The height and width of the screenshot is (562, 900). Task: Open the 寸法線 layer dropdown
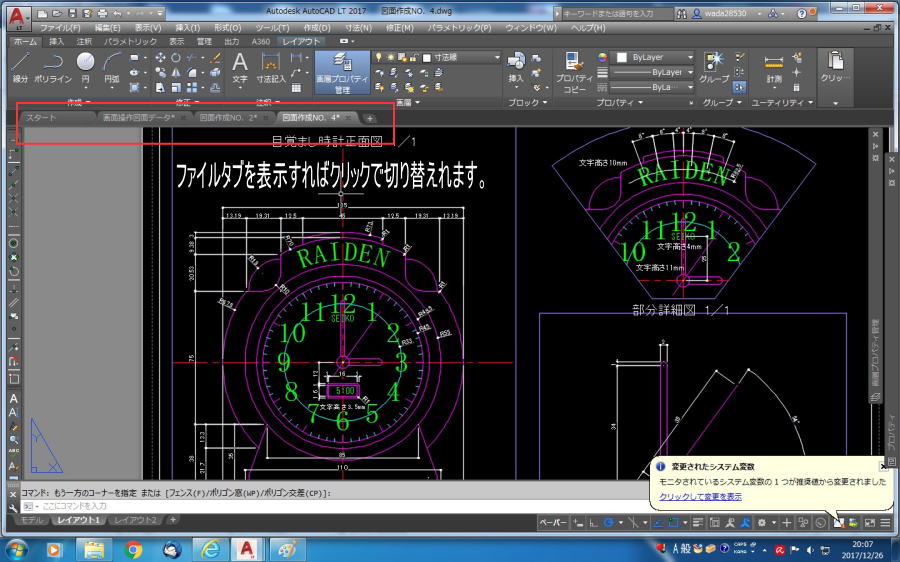(496, 57)
